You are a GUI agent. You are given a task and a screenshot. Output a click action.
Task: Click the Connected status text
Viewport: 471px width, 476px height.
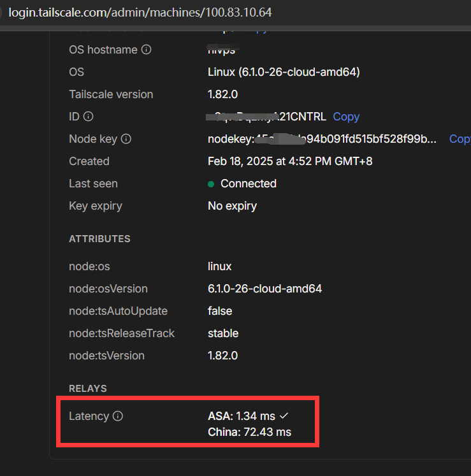point(249,184)
